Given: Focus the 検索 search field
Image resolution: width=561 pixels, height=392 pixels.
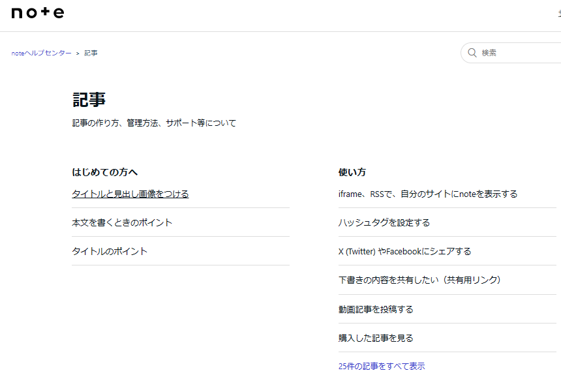Looking at the screenshot, I should (x=511, y=53).
